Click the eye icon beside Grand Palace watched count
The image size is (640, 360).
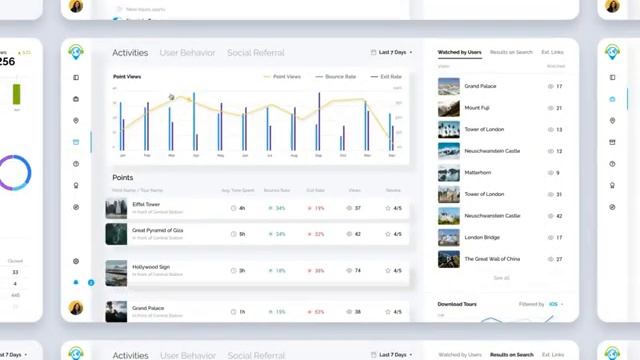(551, 87)
